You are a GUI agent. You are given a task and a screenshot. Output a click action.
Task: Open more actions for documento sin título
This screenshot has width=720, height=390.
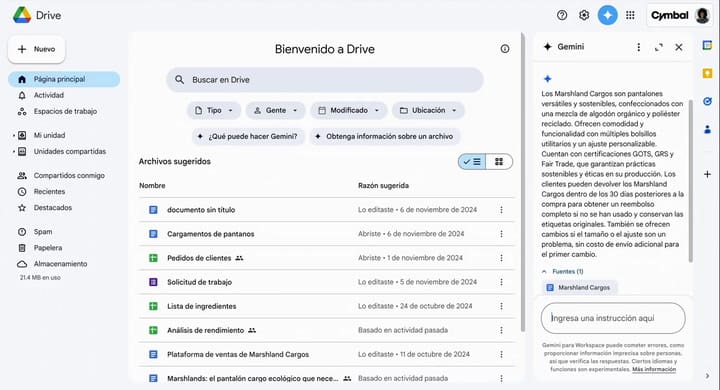(x=501, y=209)
